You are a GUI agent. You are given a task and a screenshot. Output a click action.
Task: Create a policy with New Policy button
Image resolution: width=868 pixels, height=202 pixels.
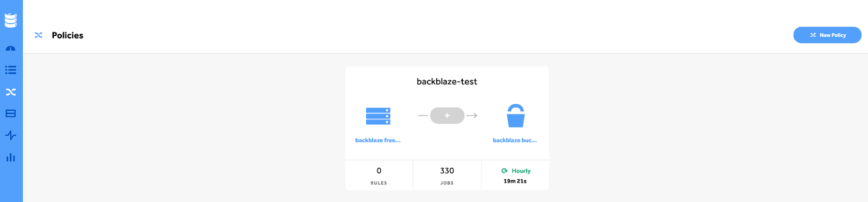(827, 35)
